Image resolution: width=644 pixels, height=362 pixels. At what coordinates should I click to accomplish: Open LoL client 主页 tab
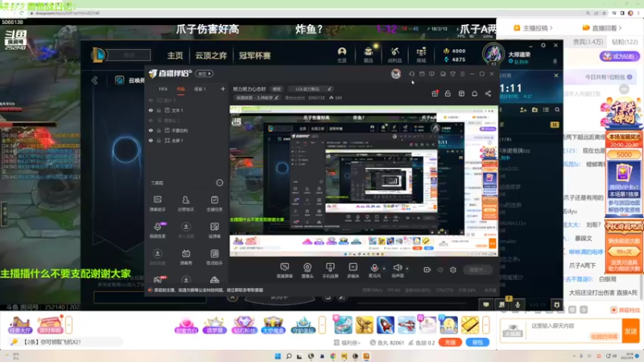point(175,56)
